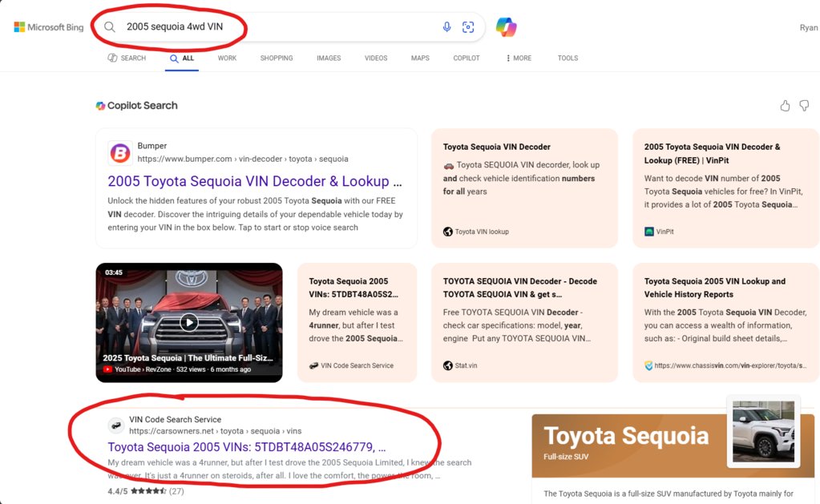Open the VinPit VIN Decoder & Lookup card

pos(726,188)
